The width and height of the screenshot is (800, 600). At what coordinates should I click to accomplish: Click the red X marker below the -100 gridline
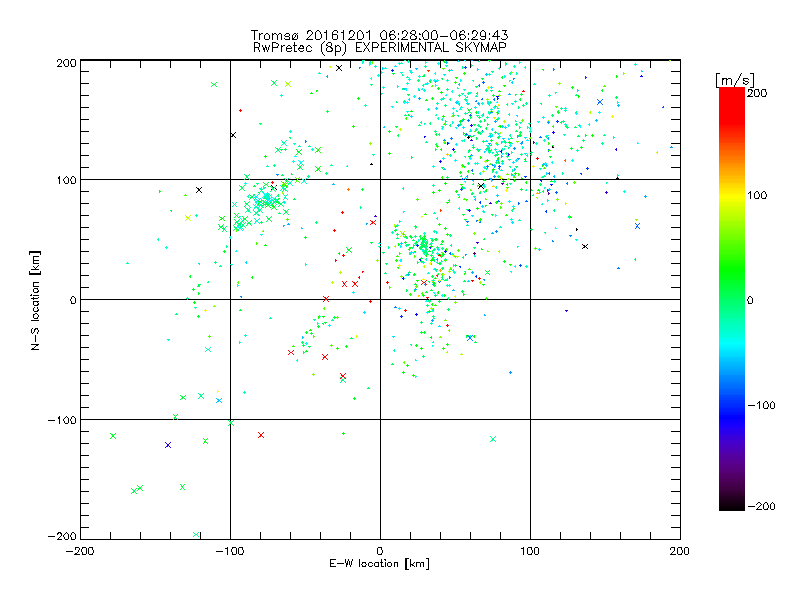[x=261, y=435]
